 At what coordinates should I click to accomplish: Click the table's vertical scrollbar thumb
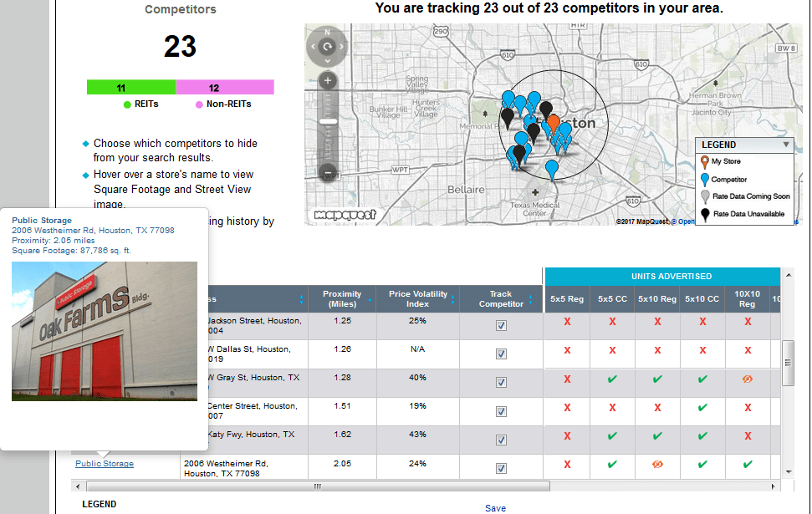[x=789, y=363]
